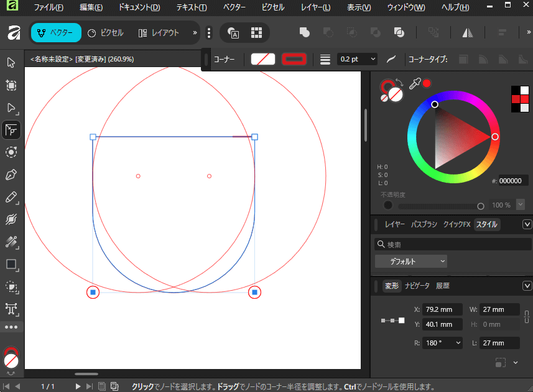Open the デフォルト style category dropdown

(x=410, y=262)
